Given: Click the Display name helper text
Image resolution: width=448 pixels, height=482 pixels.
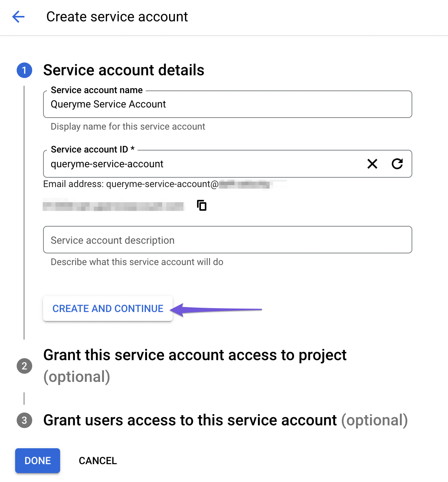Looking at the screenshot, I should [x=128, y=127].
